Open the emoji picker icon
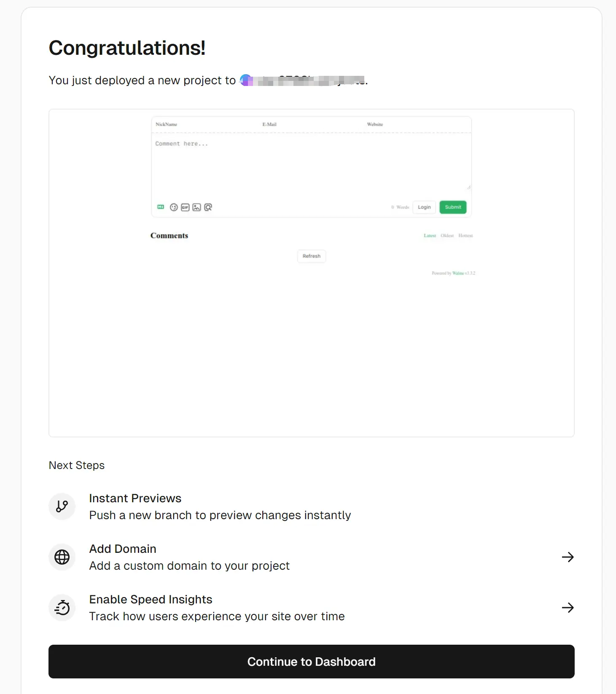The image size is (616, 694). pyautogui.click(x=174, y=207)
